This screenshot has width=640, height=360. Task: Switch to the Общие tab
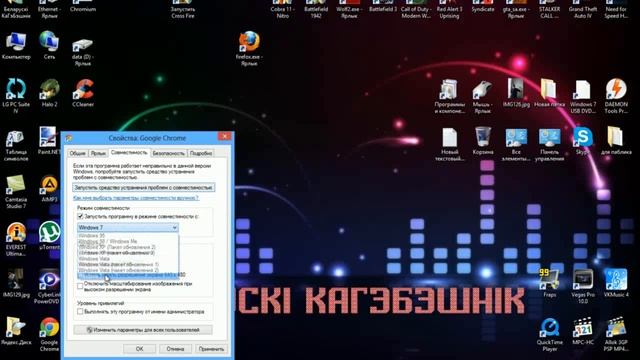click(77, 153)
